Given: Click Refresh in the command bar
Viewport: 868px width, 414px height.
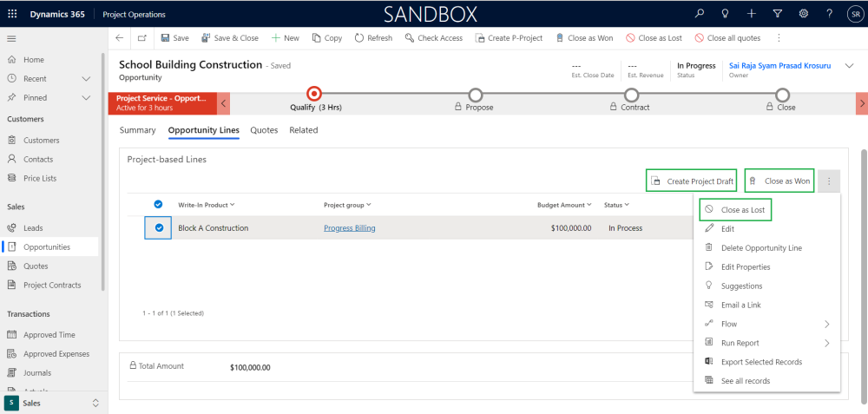Looking at the screenshot, I should point(373,38).
